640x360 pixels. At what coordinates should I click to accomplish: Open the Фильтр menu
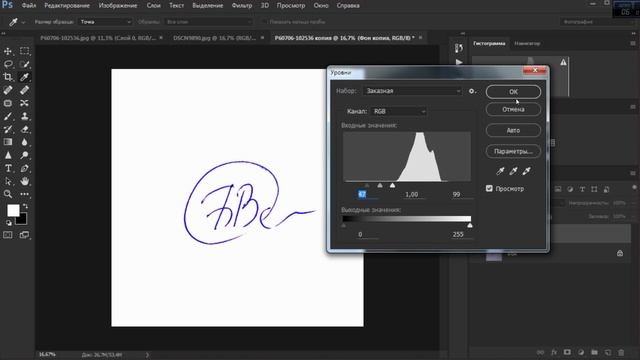pos(242,6)
